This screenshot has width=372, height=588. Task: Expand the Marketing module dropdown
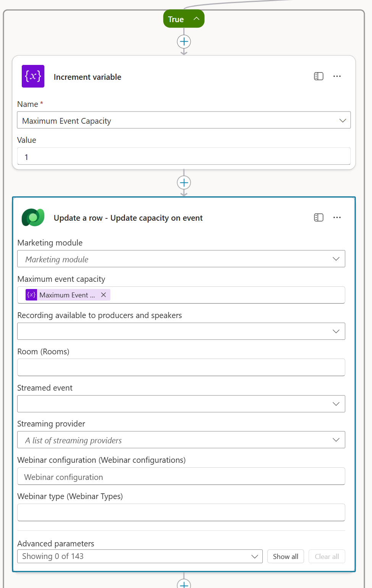pos(336,259)
